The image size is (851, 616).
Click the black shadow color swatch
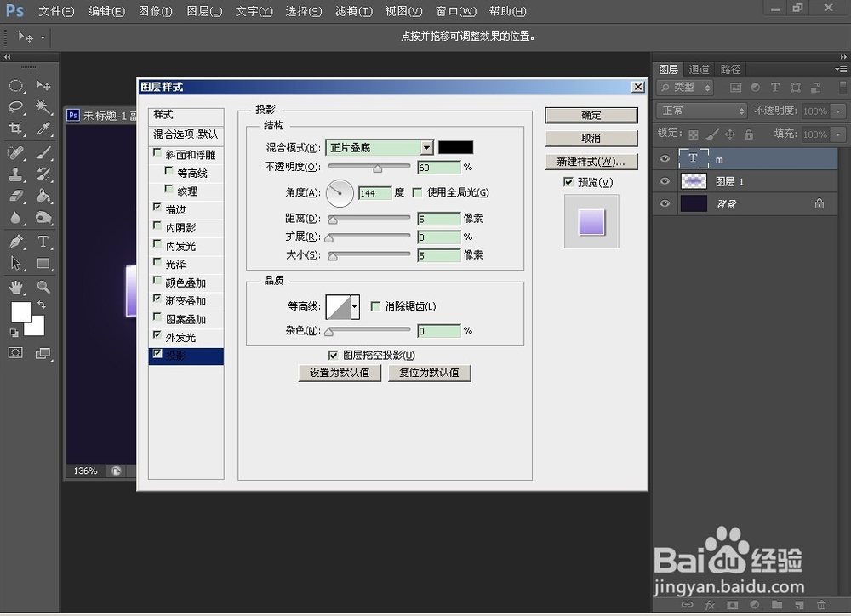pyautogui.click(x=455, y=148)
